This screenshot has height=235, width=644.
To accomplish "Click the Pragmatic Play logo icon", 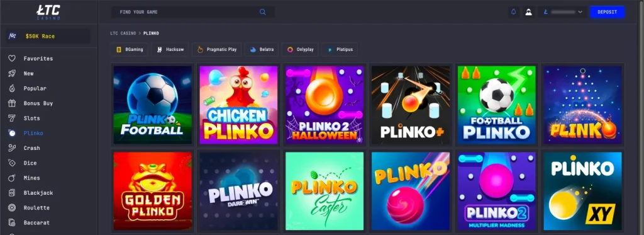I will [201, 49].
